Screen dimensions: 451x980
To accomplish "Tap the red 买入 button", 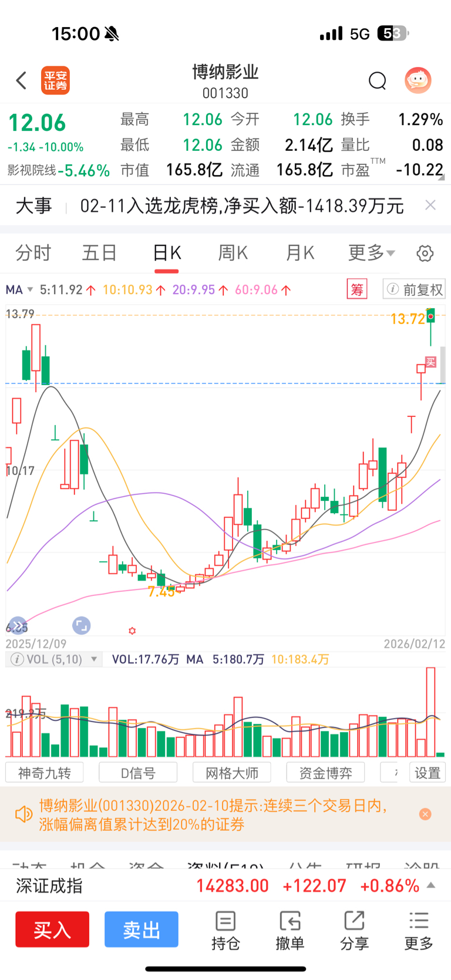I will tap(52, 930).
